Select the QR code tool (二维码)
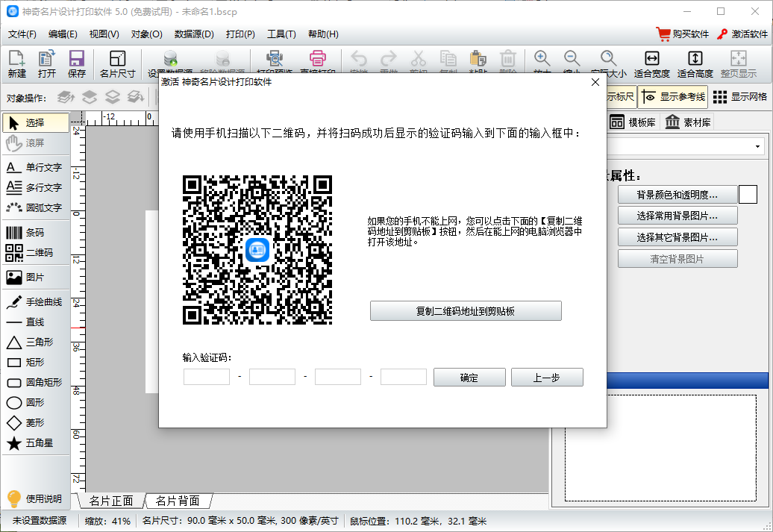This screenshot has width=773, height=532. coord(36,253)
